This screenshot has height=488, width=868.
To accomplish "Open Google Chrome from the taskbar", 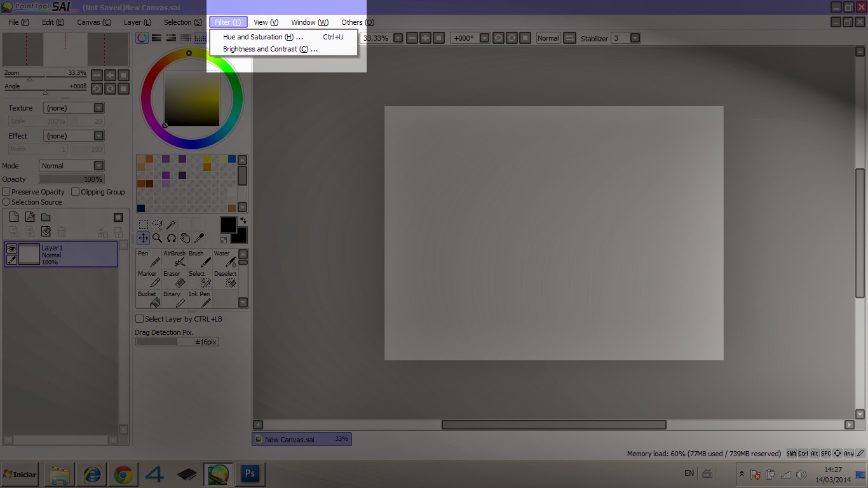I will [x=123, y=474].
